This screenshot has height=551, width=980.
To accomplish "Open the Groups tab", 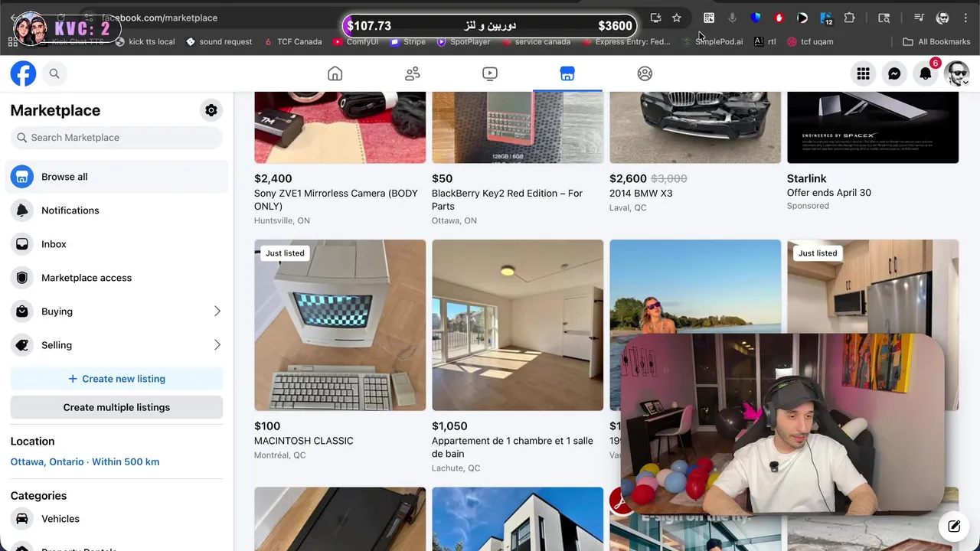I will [645, 73].
